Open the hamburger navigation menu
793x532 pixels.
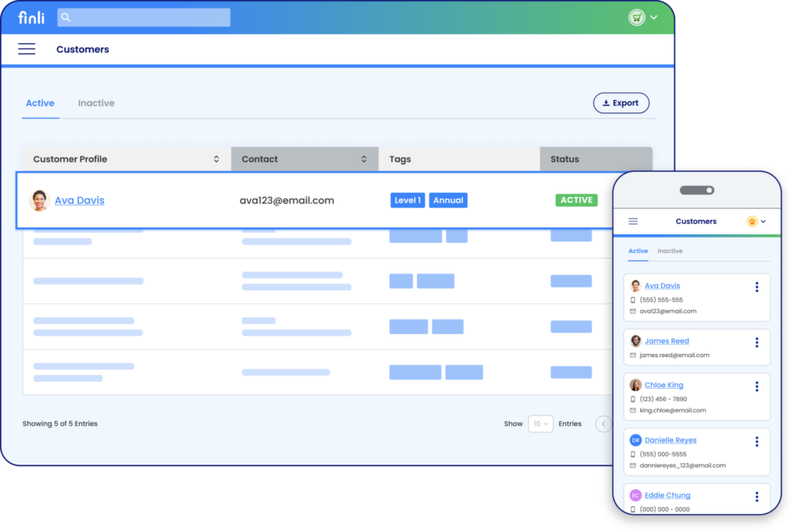[x=26, y=48]
